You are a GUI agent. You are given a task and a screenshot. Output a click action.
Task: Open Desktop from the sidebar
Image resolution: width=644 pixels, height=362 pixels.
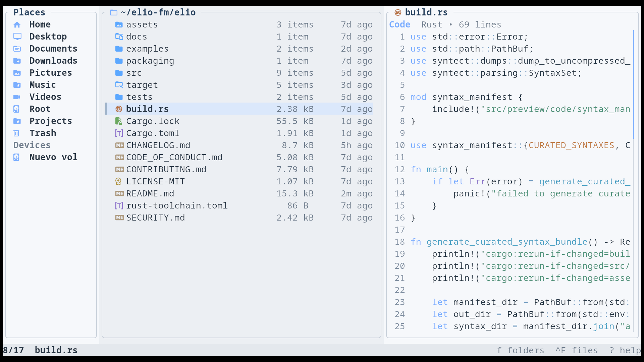click(48, 37)
